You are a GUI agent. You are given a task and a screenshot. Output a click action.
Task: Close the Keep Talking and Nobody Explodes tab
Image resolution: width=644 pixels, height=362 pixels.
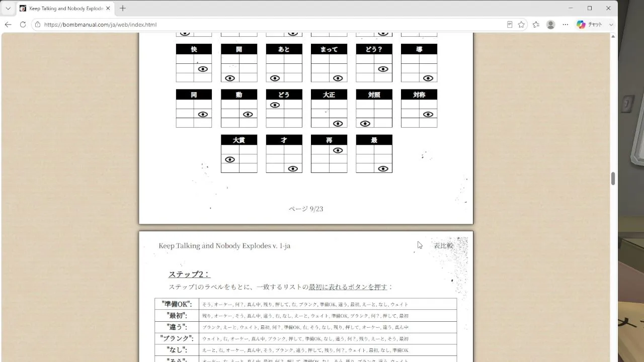pos(108,9)
